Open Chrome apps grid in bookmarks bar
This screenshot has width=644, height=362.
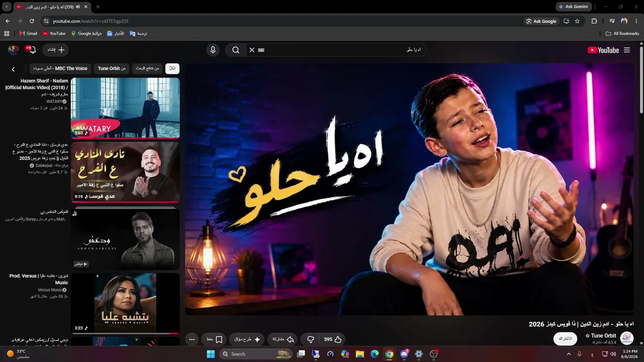click(x=7, y=33)
